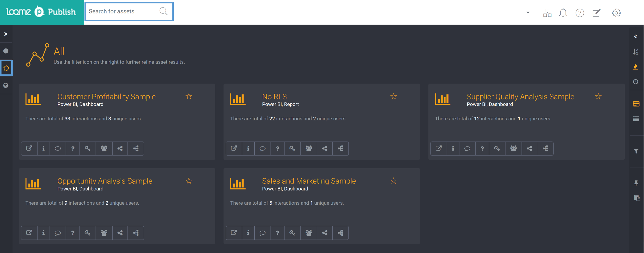Click the copy documents icon on right panel
The width and height of the screenshot is (644, 253).
[637, 198]
